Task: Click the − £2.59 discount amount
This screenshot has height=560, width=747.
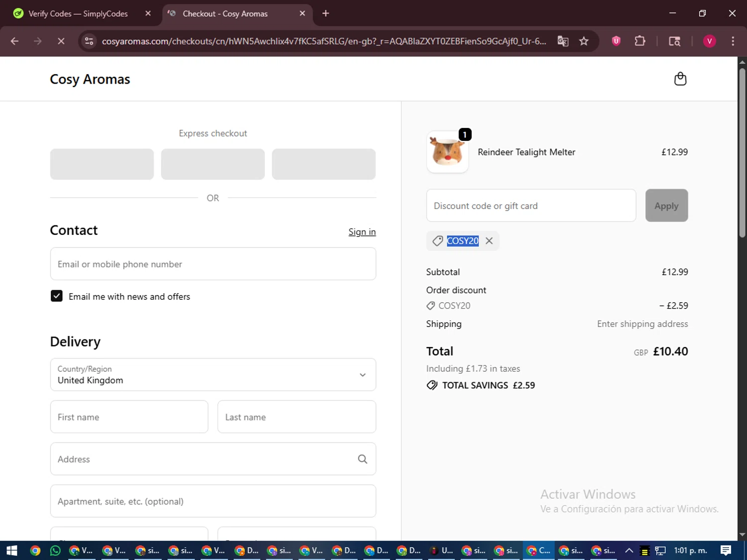Action: 673,306
